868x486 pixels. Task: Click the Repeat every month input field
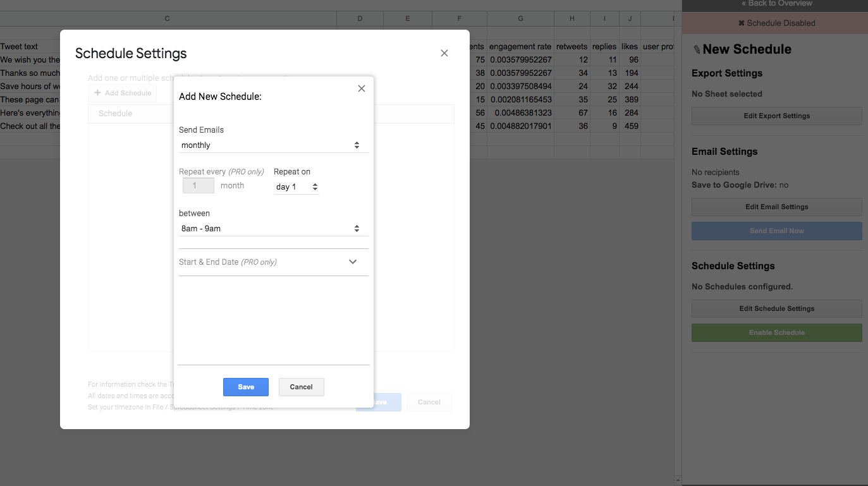point(198,185)
